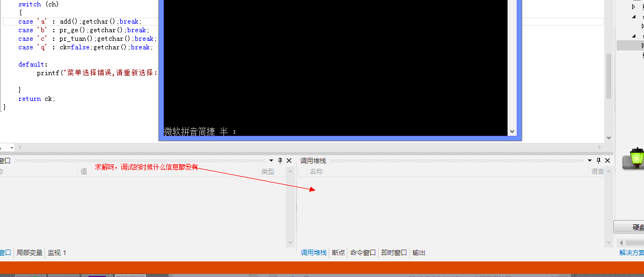Image resolution: width=644 pixels, height=277 pixels.
Task: Close the watch window panel on the left
Action: click(x=289, y=161)
